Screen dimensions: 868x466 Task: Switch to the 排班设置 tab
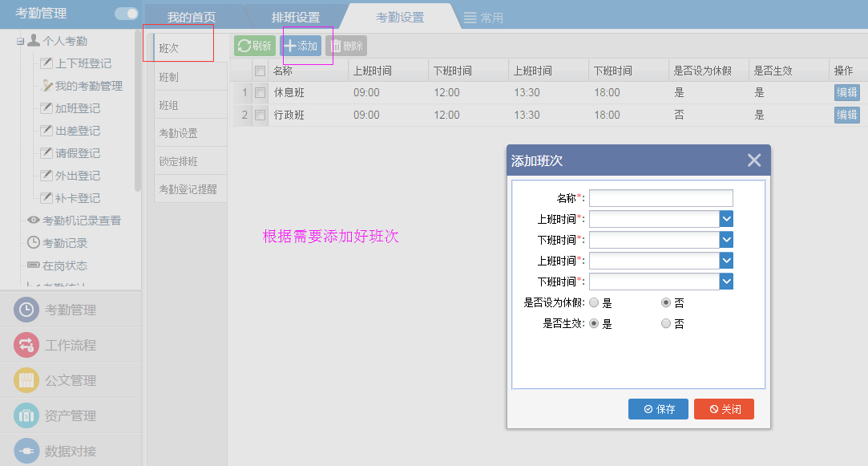pos(295,18)
